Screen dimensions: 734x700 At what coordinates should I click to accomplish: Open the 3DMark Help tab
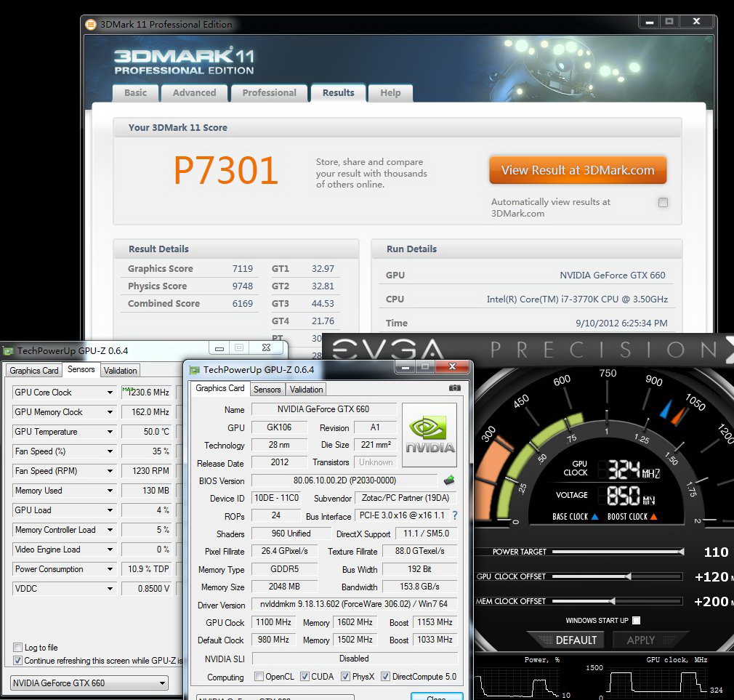pyautogui.click(x=390, y=93)
